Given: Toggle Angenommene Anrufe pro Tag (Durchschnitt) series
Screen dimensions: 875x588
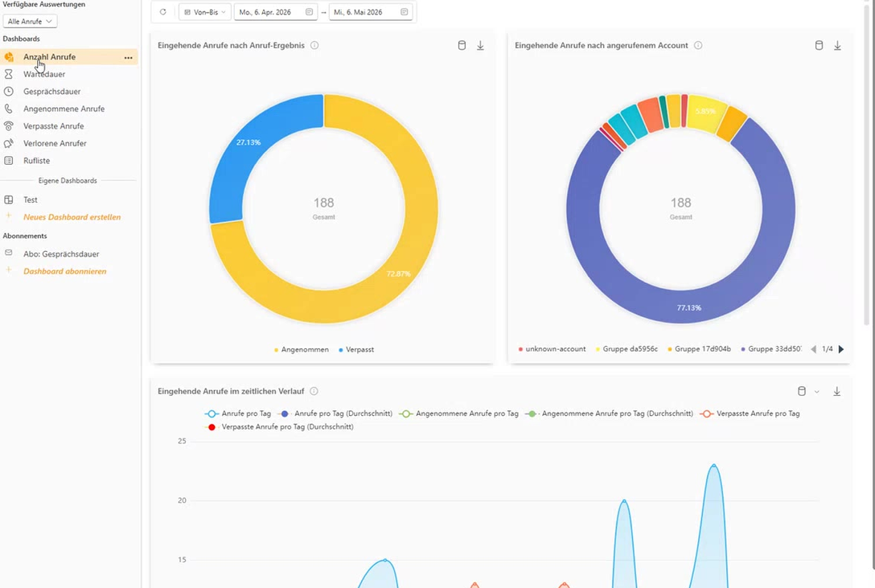Looking at the screenshot, I should [609, 414].
